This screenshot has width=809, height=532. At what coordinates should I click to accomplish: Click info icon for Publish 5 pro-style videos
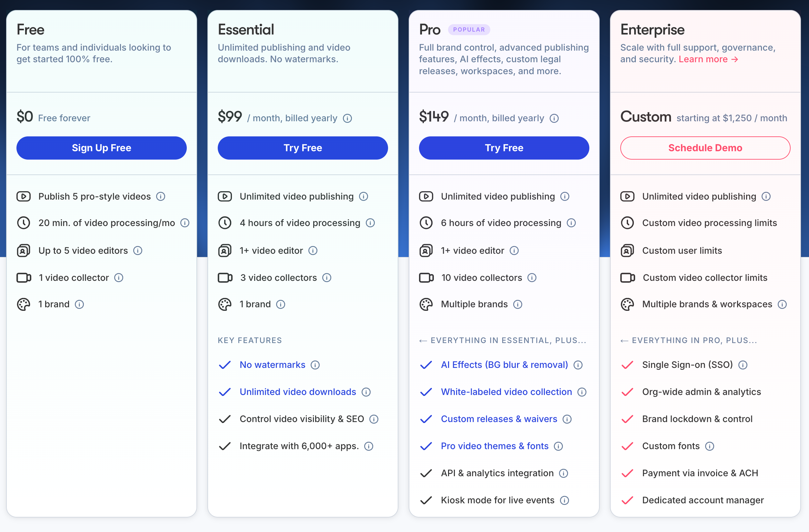[160, 196]
